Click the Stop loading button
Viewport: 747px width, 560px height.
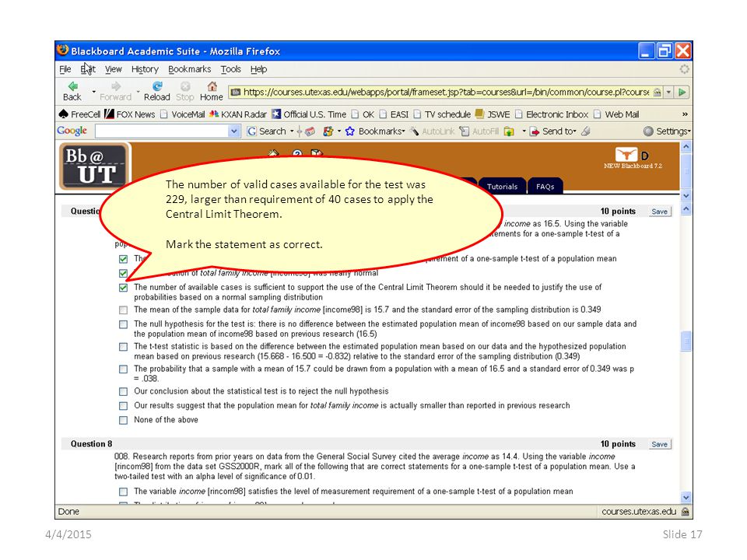(185, 91)
